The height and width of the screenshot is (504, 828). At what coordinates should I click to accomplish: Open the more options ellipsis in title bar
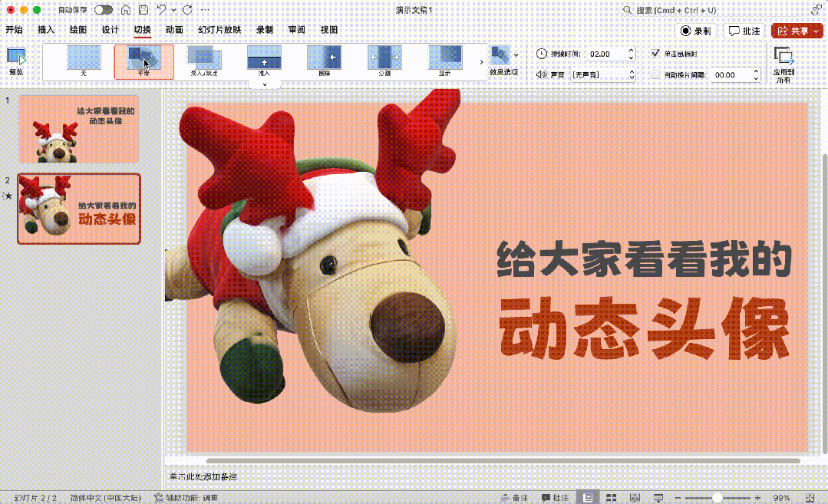pos(206,10)
